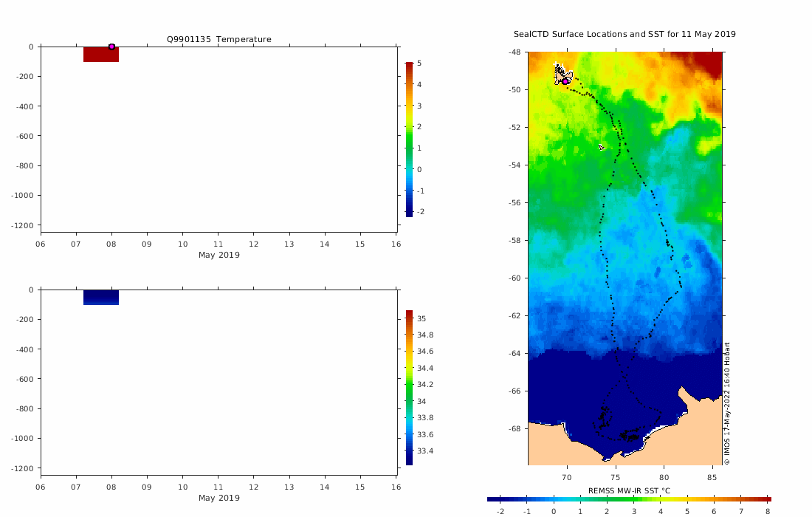Click the '70' longitude label on the map

point(566,478)
